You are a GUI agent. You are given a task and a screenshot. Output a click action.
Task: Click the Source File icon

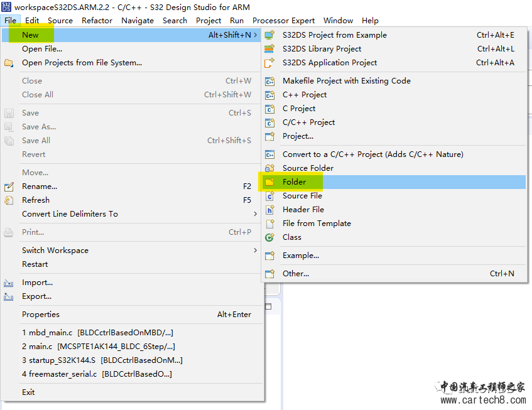tap(269, 196)
